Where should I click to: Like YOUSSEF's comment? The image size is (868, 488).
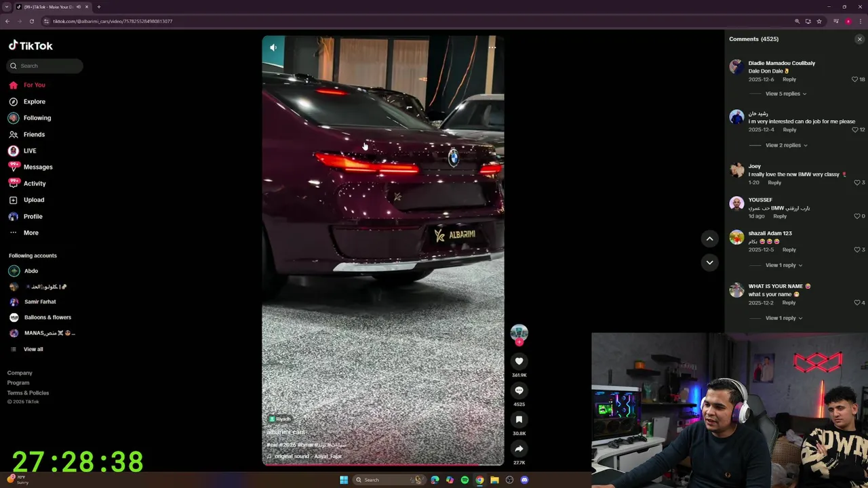pos(857,216)
